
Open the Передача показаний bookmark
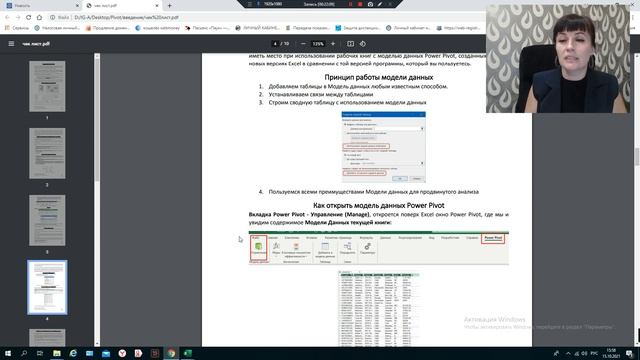pyautogui.click(x=308, y=28)
